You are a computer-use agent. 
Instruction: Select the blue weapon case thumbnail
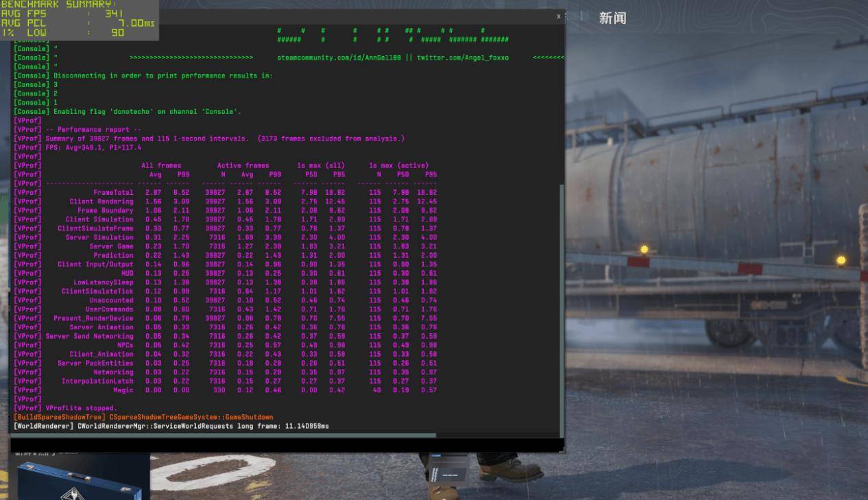pyautogui.click(x=82, y=480)
